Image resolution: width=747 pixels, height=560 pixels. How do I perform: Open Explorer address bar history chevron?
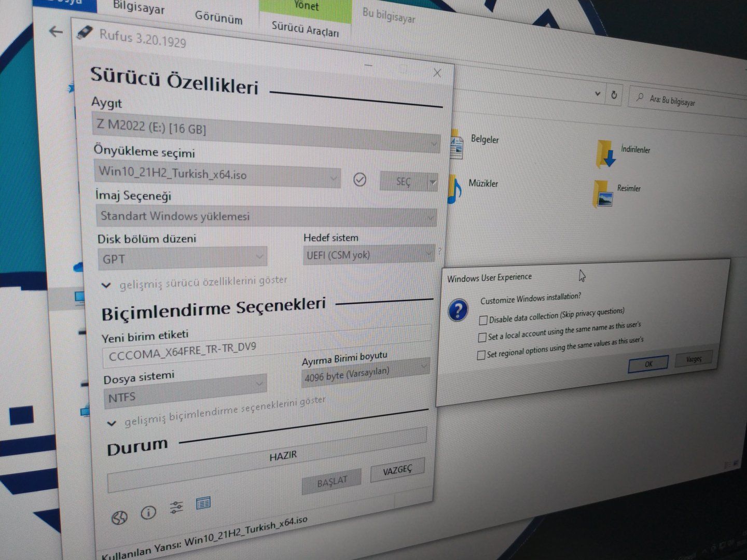598,94
